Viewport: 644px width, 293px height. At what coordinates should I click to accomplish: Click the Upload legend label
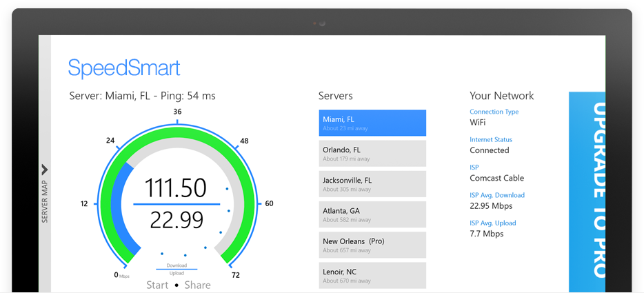(x=177, y=273)
